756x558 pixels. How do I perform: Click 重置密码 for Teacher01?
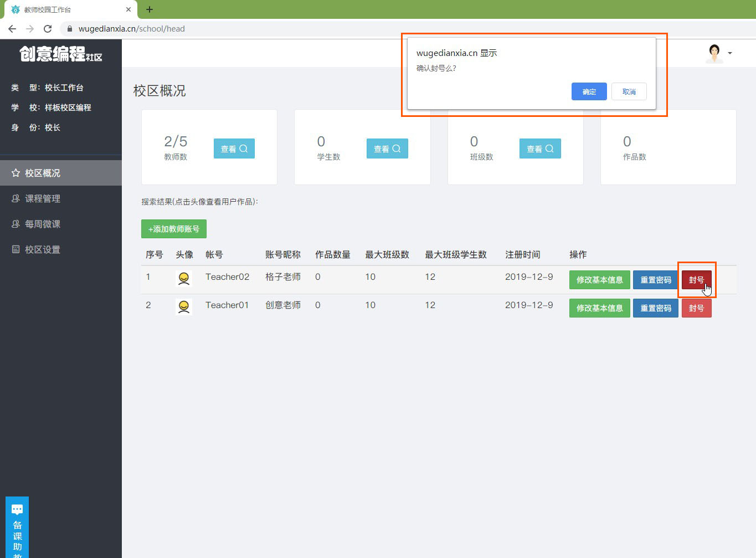click(656, 308)
